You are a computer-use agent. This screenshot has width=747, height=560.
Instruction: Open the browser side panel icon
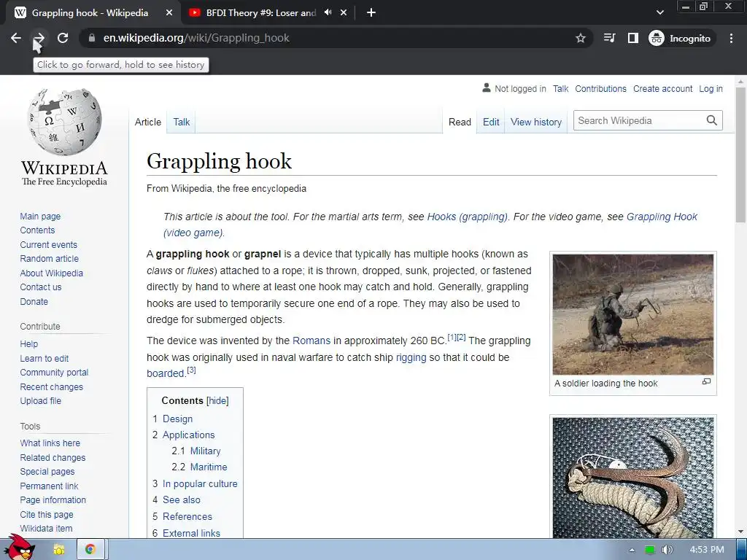pyautogui.click(x=633, y=38)
